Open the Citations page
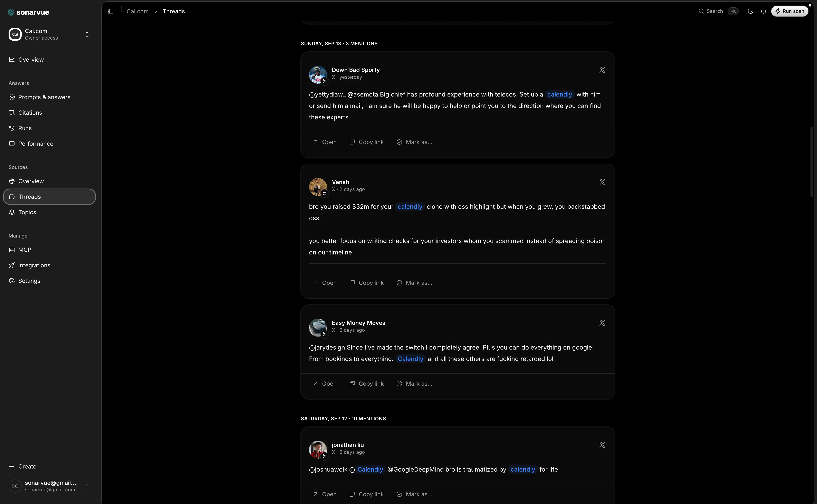The height and width of the screenshot is (504, 817). tap(49, 113)
